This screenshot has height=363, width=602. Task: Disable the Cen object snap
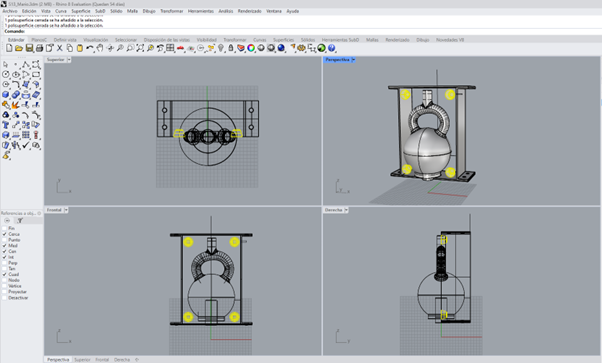click(x=5, y=251)
